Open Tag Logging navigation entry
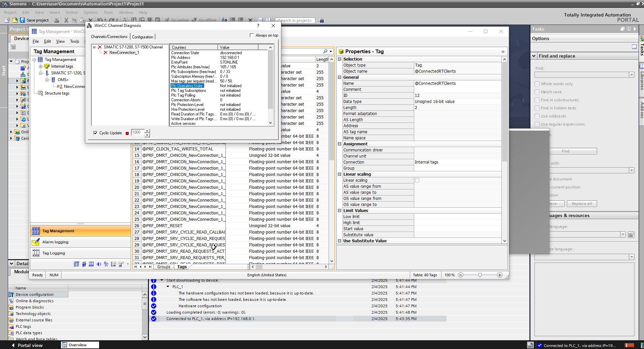 coord(81,253)
